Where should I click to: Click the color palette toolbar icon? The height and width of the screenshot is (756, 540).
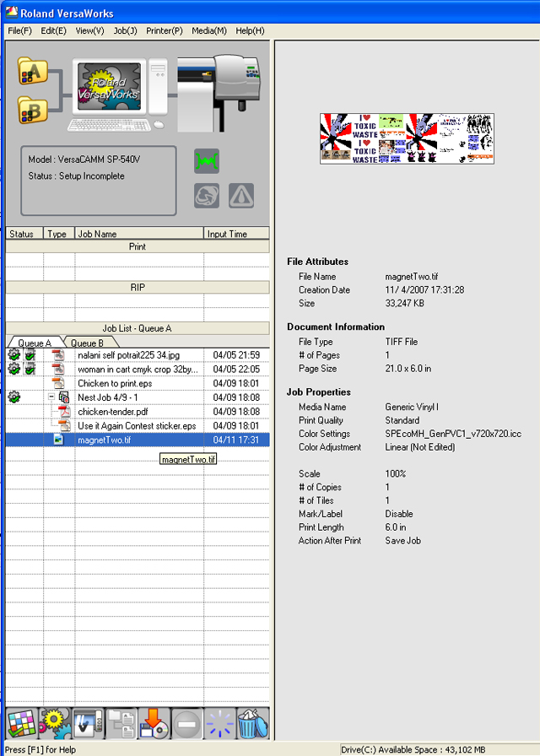click(22, 724)
